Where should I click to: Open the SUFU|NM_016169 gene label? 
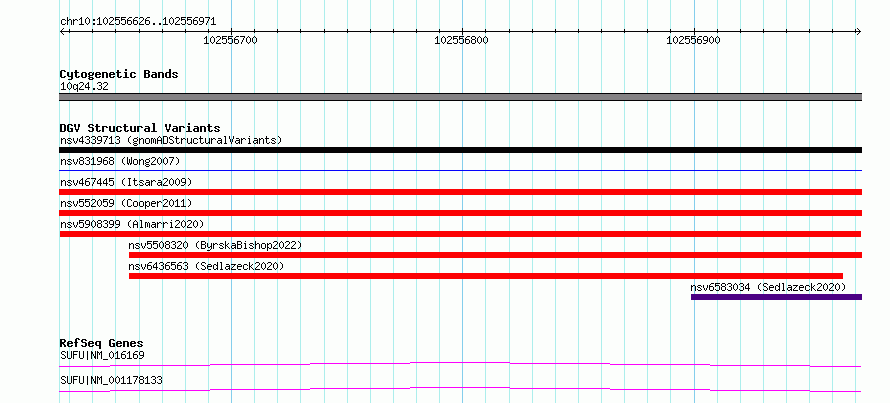[x=102, y=356]
